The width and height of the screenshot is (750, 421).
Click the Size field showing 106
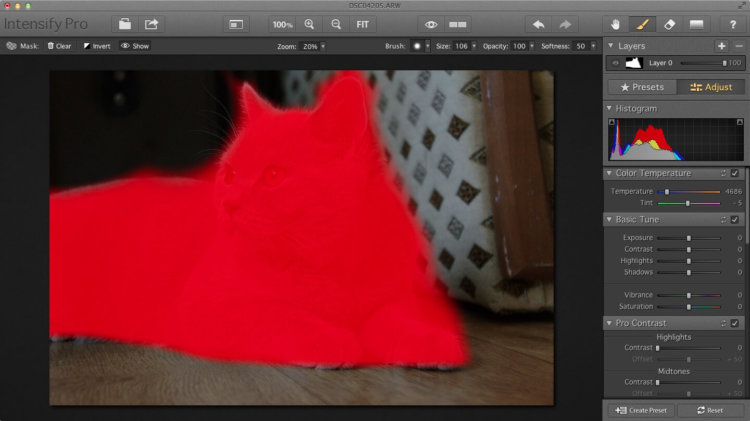(461, 46)
